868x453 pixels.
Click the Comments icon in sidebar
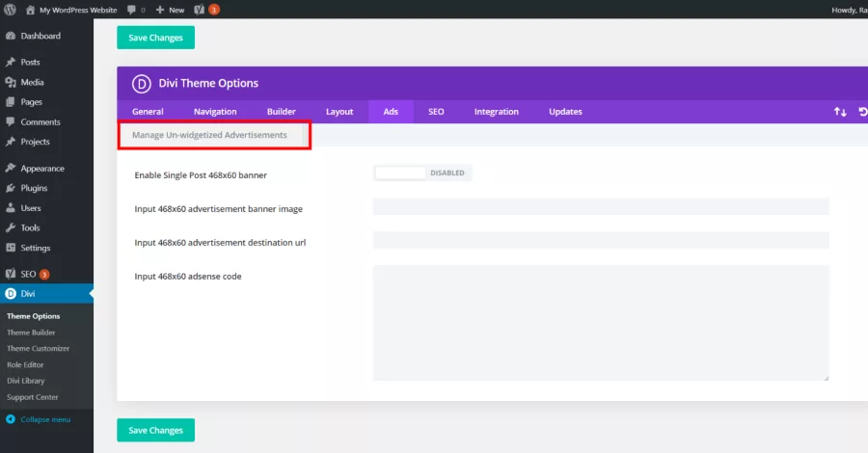pos(11,121)
